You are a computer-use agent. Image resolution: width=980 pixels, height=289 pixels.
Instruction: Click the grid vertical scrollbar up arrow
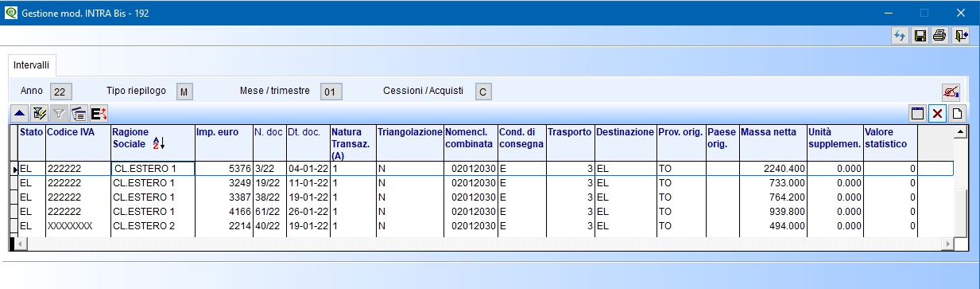click(x=960, y=131)
